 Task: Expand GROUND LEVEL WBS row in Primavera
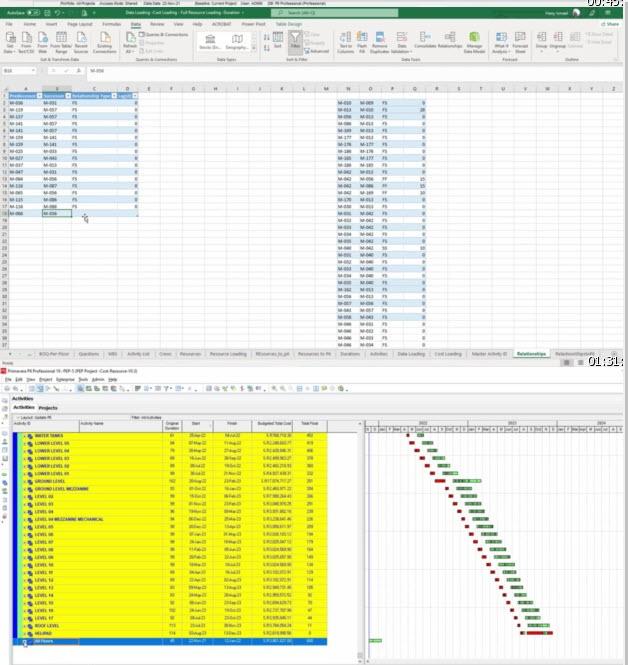[24, 481]
